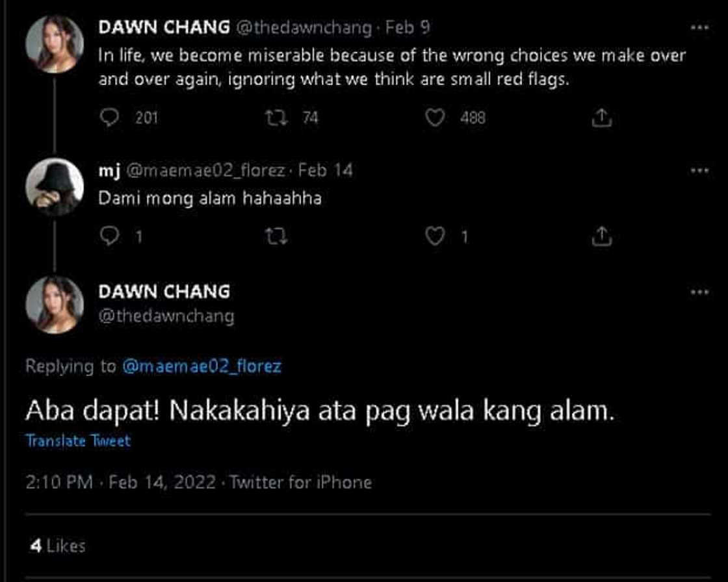The image size is (728, 582).
Task: Select the retweet icon on mj's reply
Action: click(x=276, y=236)
